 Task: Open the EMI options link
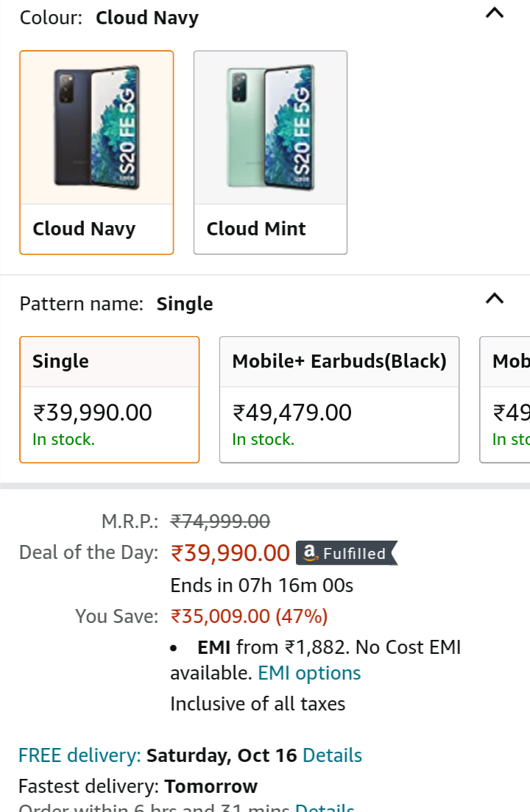(309, 673)
